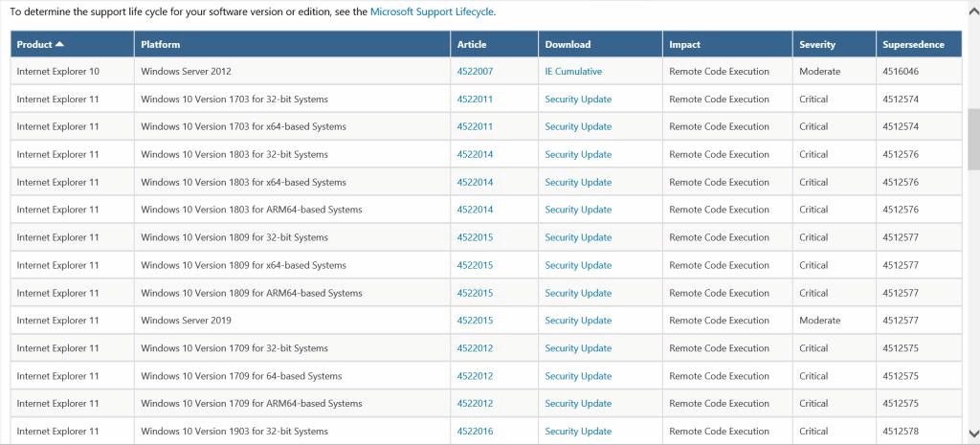Click the scrollbar down arrow
The width and height of the screenshot is (980, 445).
pos(972,438)
